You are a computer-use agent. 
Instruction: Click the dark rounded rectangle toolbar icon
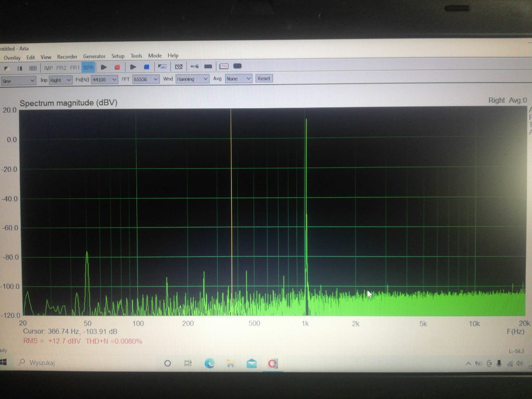point(237,66)
